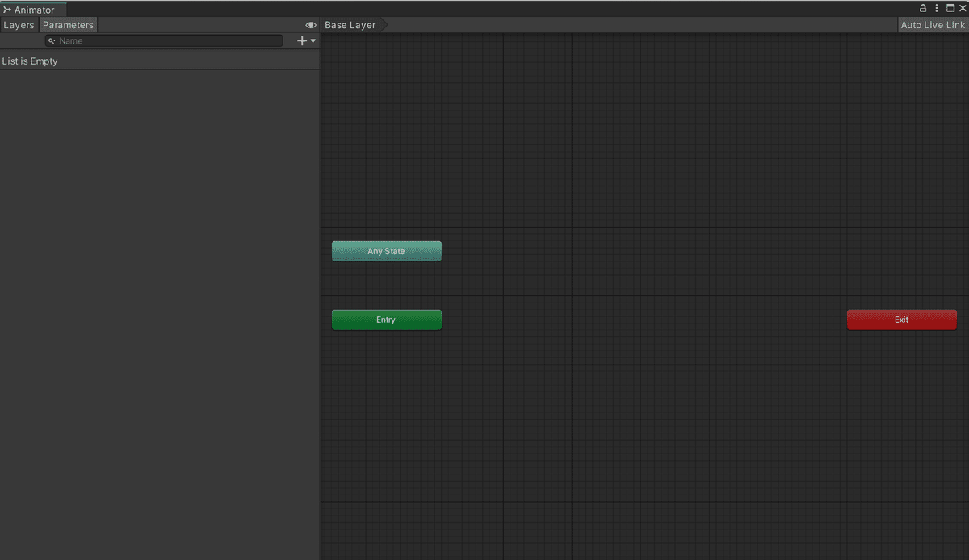969x560 pixels.
Task: Click an empty area of the state machine grid
Action: [x=646, y=444]
